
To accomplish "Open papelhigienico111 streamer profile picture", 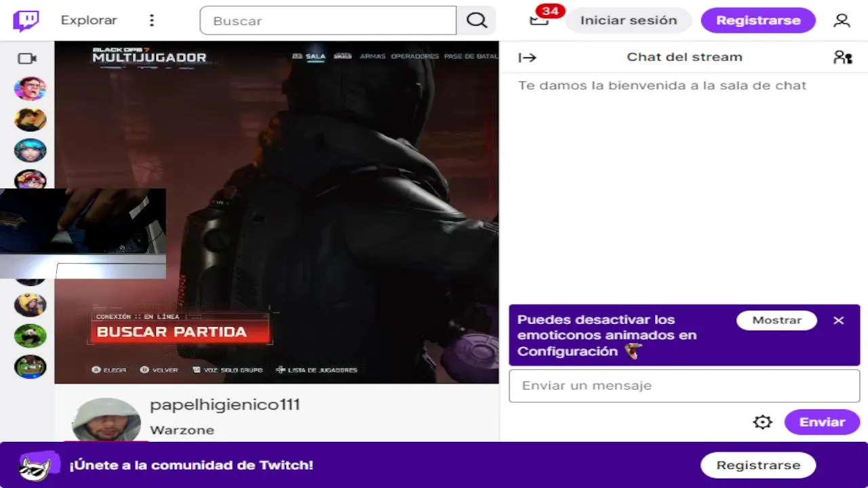I will click(106, 420).
